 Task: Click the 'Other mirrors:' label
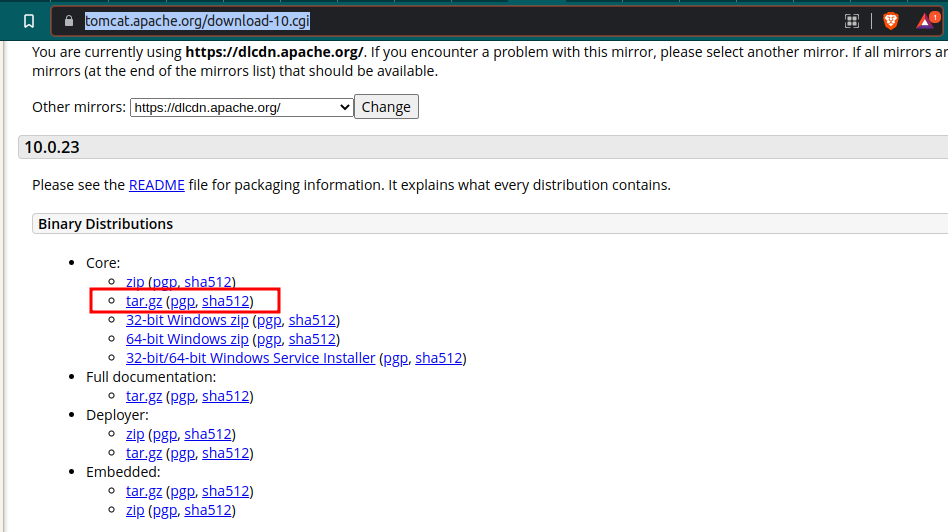coord(79,107)
